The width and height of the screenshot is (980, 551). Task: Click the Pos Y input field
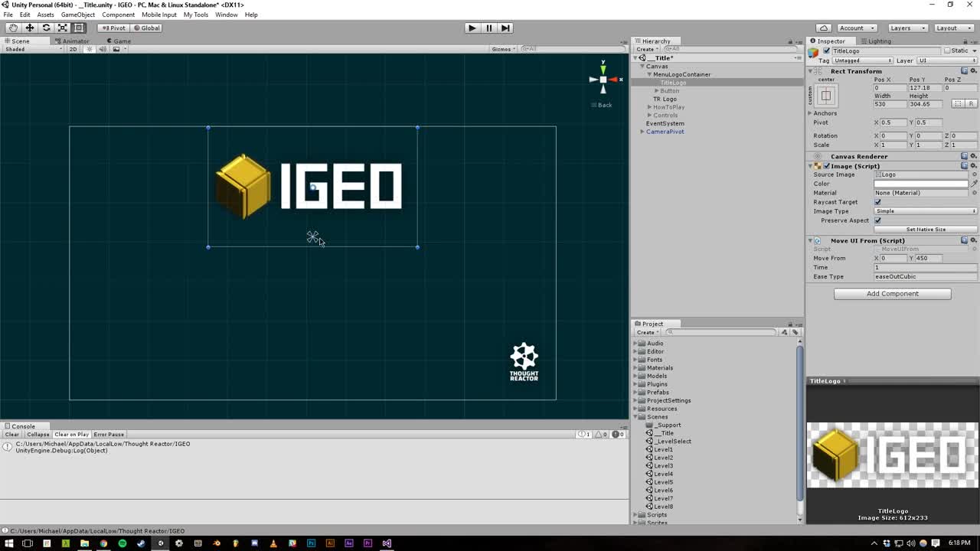(925, 88)
